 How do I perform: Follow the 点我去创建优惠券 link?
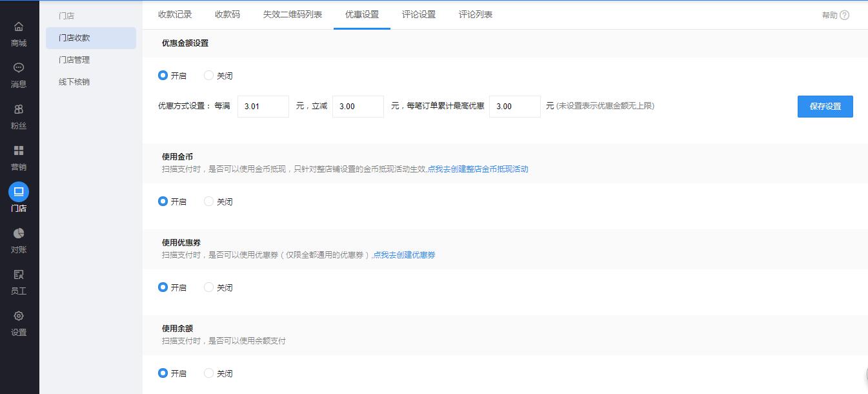(405, 255)
